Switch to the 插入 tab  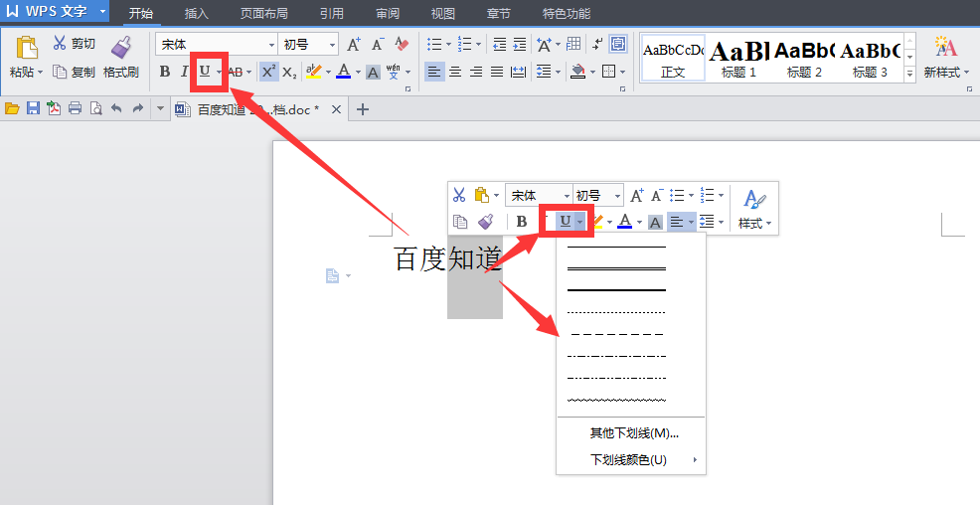tap(196, 13)
